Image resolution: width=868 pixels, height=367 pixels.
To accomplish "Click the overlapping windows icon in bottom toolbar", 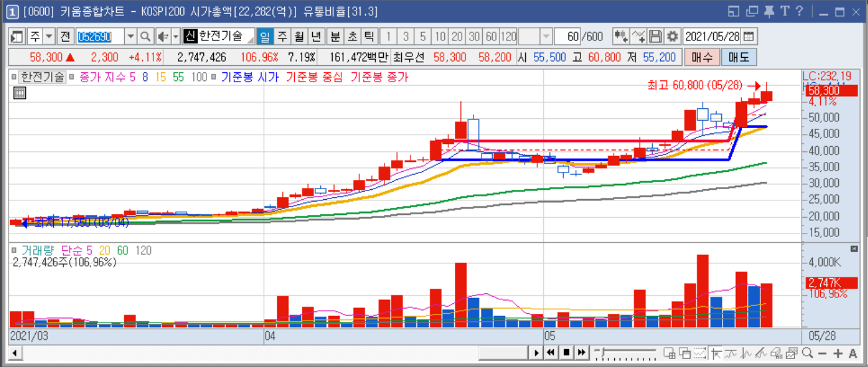I will tap(685, 353).
